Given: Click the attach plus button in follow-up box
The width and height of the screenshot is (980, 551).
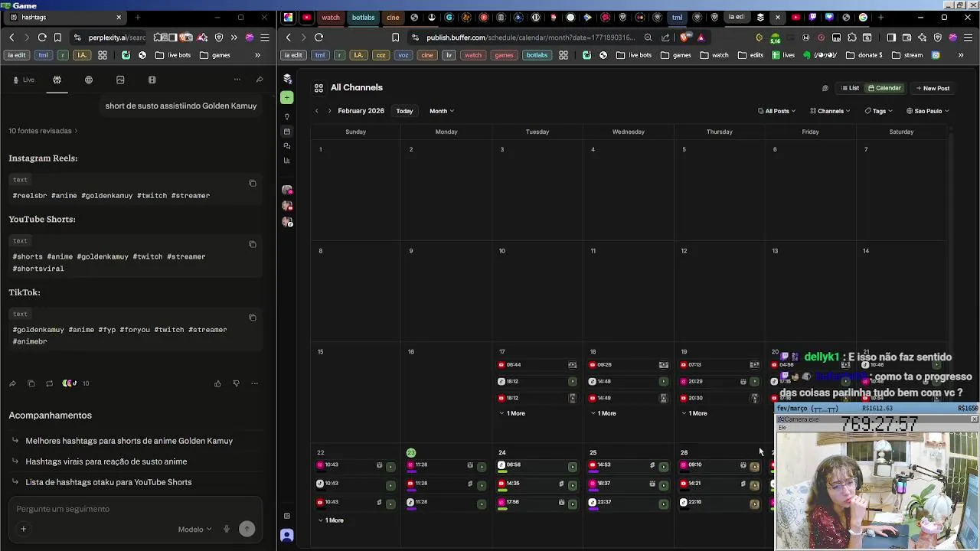Looking at the screenshot, I should coord(23,529).
